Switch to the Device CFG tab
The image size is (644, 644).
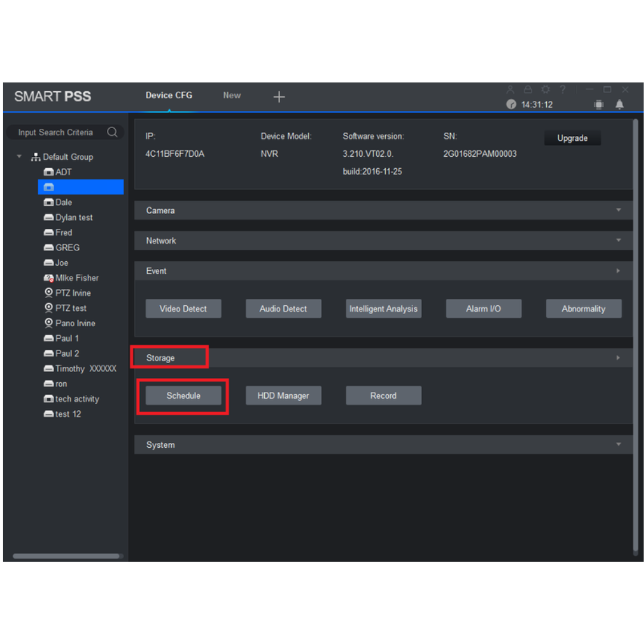[169, 95]
